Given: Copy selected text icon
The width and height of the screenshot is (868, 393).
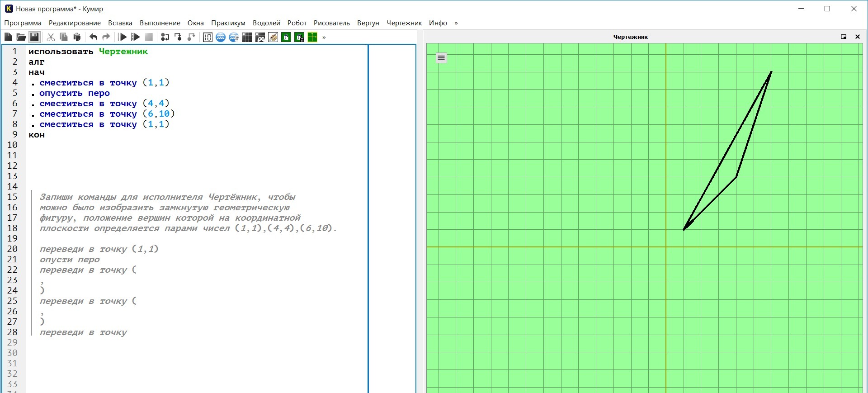Looking at the screenshot, I should coord(64,37).
